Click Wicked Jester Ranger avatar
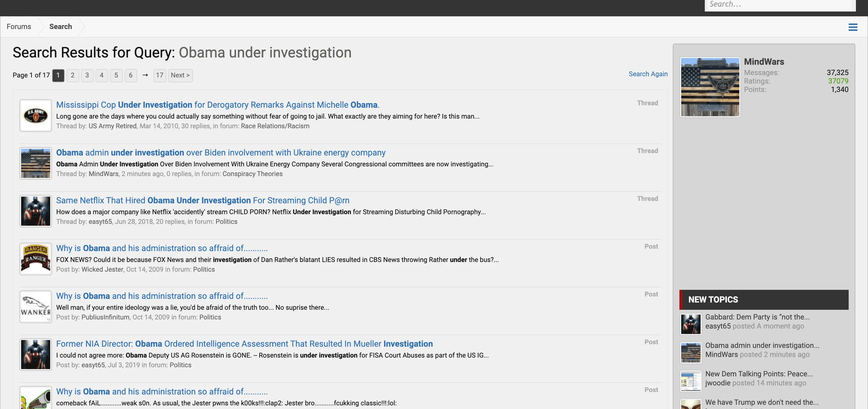Image resolution: width=868 pixels, height=409 pixels. [x=35, y=259]
